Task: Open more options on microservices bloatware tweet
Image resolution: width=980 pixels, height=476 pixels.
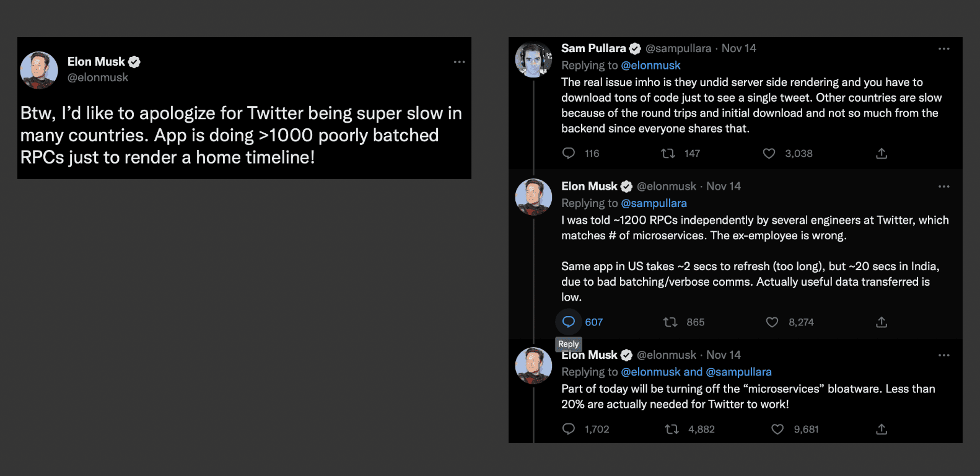Action: pos(943,355)
